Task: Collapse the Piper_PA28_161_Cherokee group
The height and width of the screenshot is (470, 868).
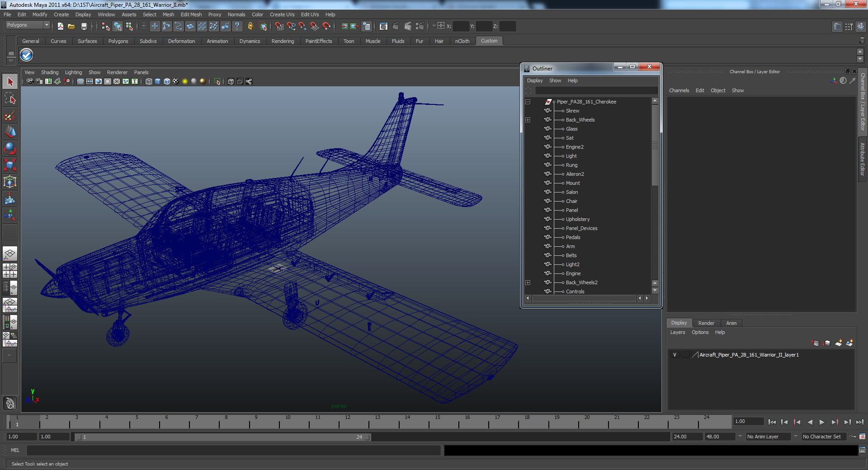Action: 528,102
